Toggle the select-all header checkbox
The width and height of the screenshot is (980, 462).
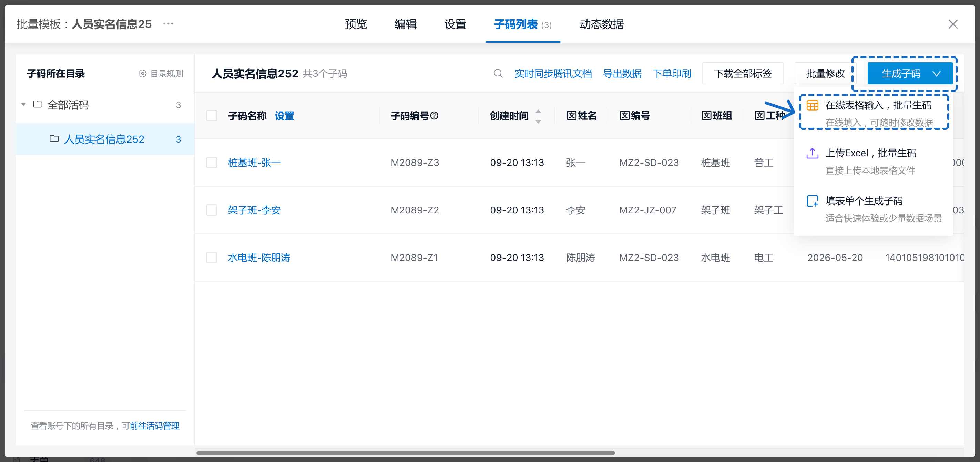click(x=212, y=116)
